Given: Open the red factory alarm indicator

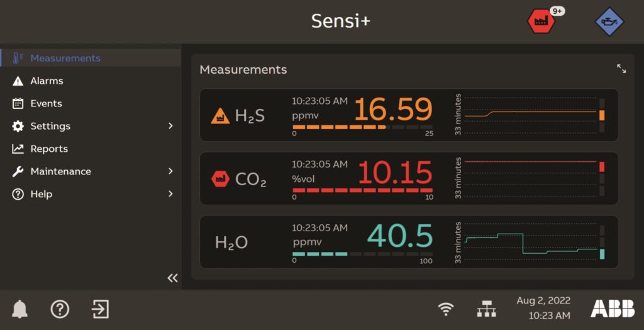Looking at the screenshot, I should (x=541, y=22).
